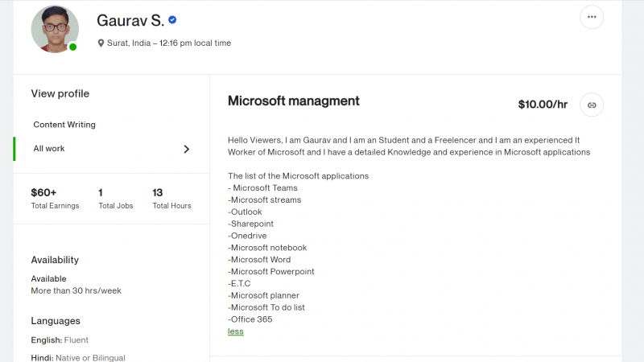Click the 13 Total Hours stat
This screenshot has width=644, height=362.
[171, 199]
